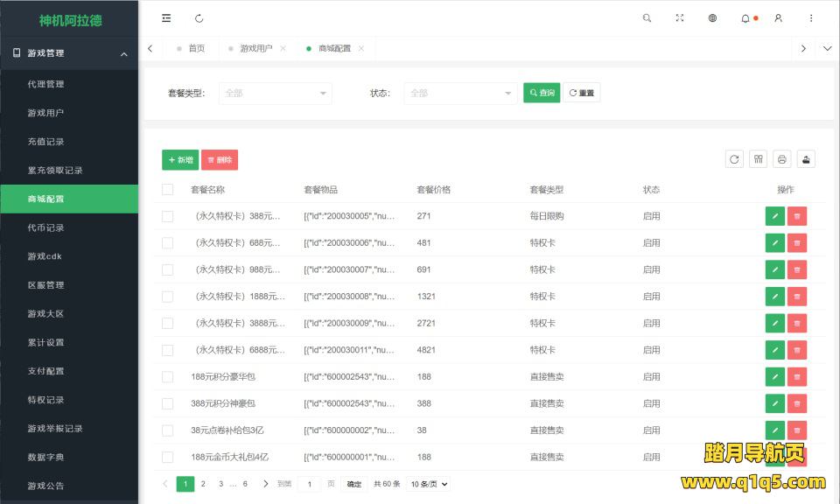Click the print icon above the table
The height and width of the screenshot is (504, 840).
pos(782,159)
